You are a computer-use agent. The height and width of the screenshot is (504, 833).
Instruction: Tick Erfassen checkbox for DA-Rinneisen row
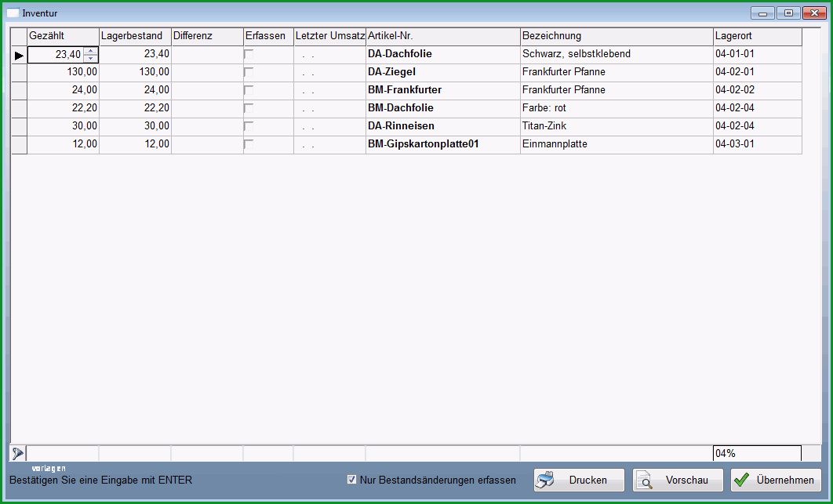[x=249, y=126]
